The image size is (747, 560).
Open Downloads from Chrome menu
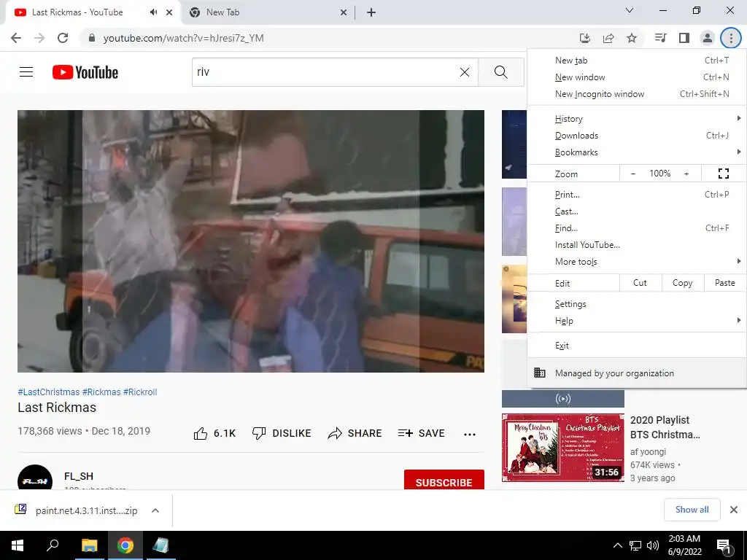pyautogui.click(x=637, y=135)
